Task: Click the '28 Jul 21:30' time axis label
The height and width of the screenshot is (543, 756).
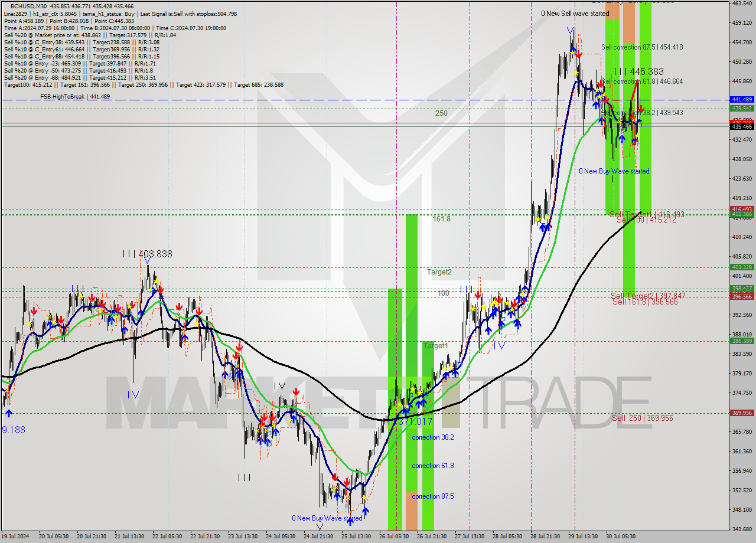Action: (x=546, y=537)
